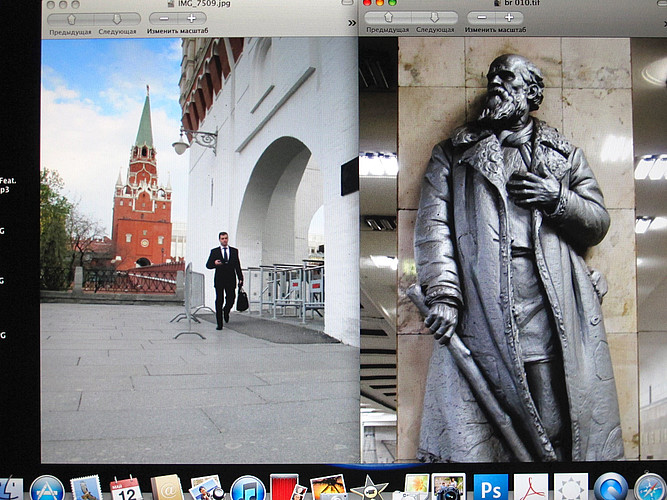This screenshot has height=500, width=667.
Task: Open Safari compass icon in Dock
Action: coord(650,488)
